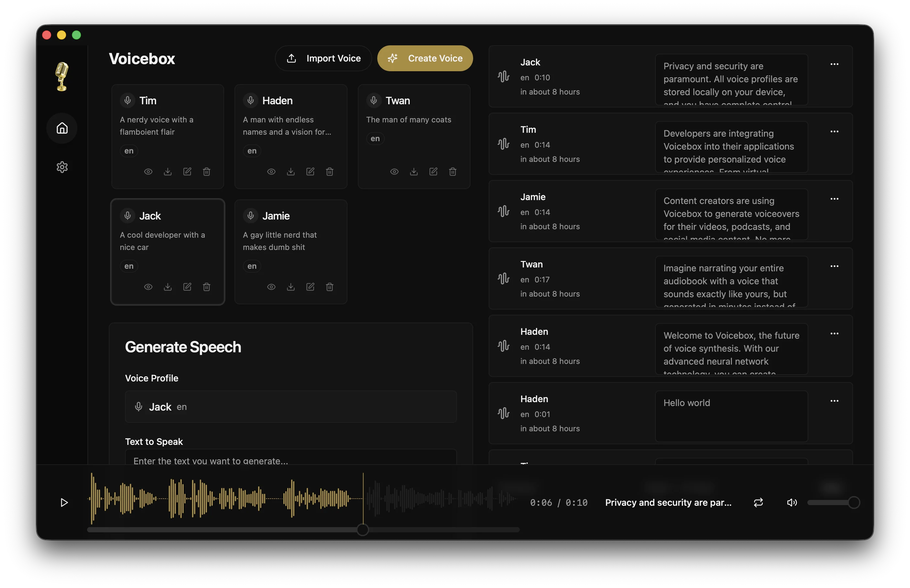Select the Jamie voice card
Image resolution: width=910 pixels, height=588 pixels.
tap(290, 252)
